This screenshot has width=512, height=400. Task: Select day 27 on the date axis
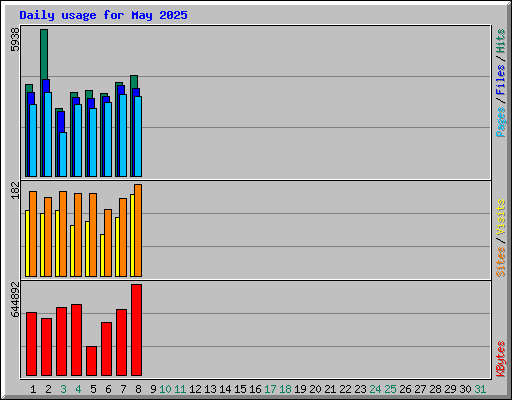click(x=421, y=389)
